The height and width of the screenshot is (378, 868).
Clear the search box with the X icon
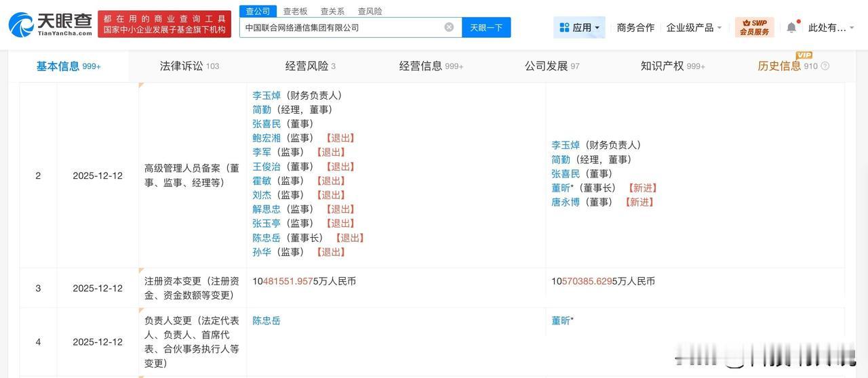point(449,27)
